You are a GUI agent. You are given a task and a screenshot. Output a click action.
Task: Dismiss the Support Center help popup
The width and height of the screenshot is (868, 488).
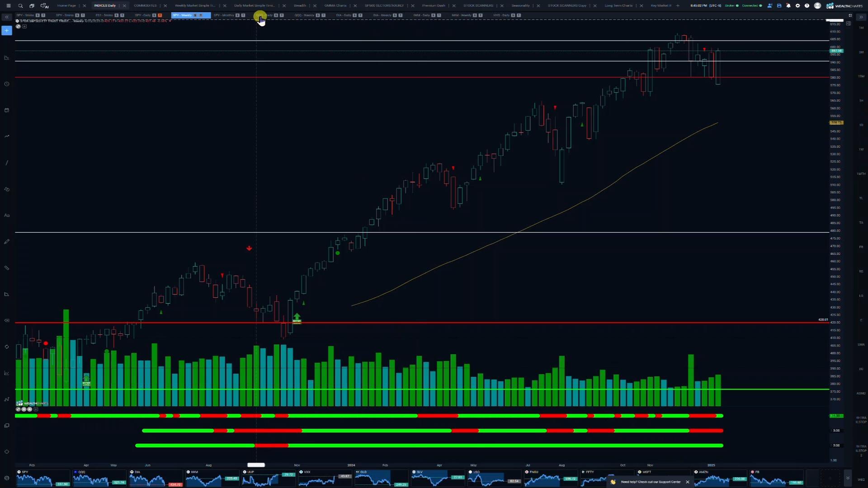click(688, 482)
